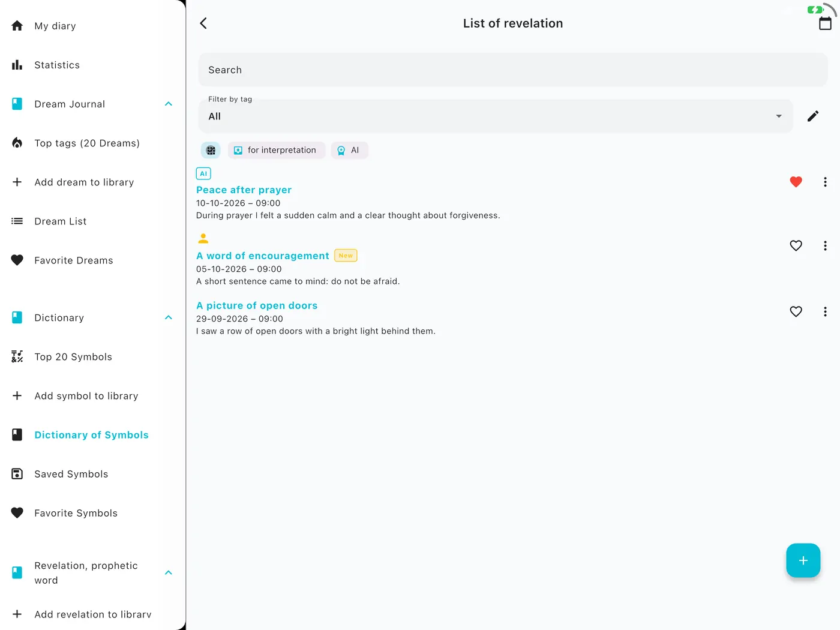Favorite A word of encouragement entry
Viewport: 840px width, 630px height.
796,245
